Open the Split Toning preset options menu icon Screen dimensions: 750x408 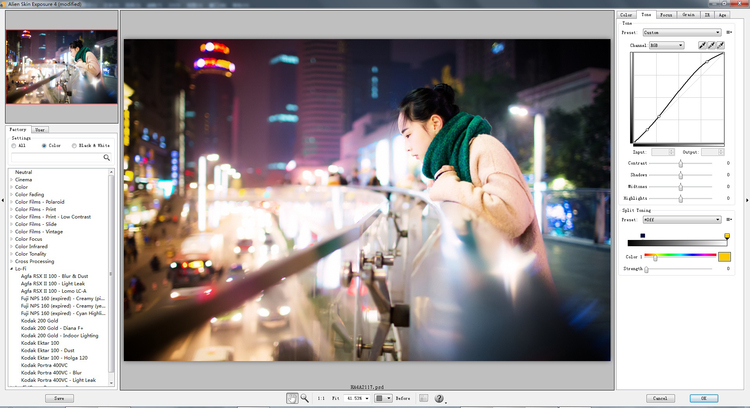(x=729, y=220)
